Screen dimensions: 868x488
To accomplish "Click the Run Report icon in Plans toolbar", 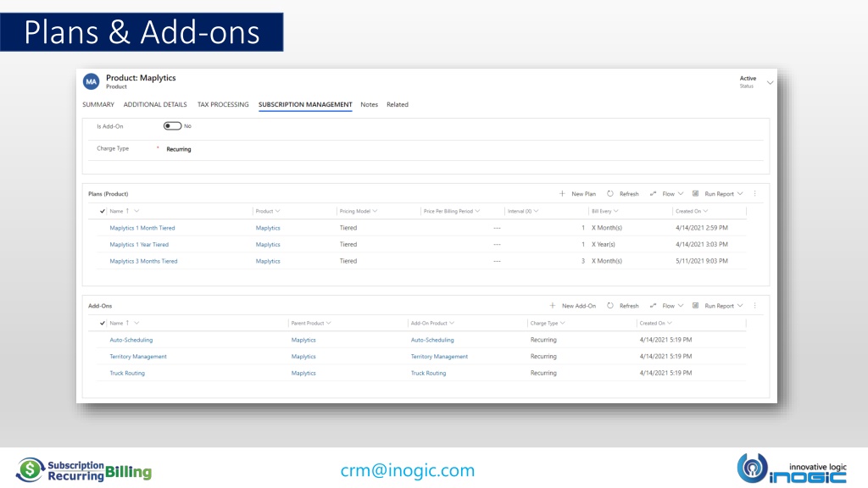I will 695,194.
